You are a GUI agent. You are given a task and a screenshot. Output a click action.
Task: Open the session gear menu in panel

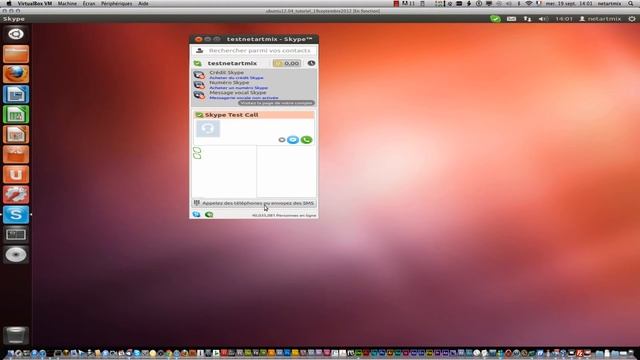pos(632,19)
